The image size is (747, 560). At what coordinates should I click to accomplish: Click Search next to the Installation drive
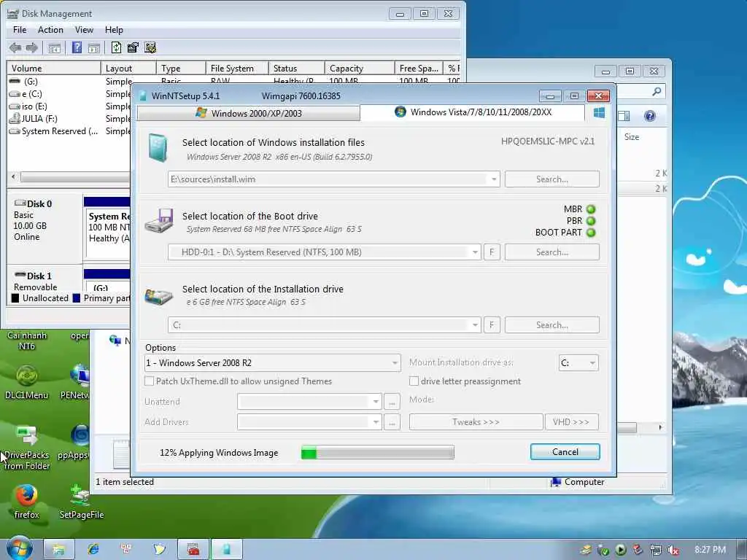[552, 325]
